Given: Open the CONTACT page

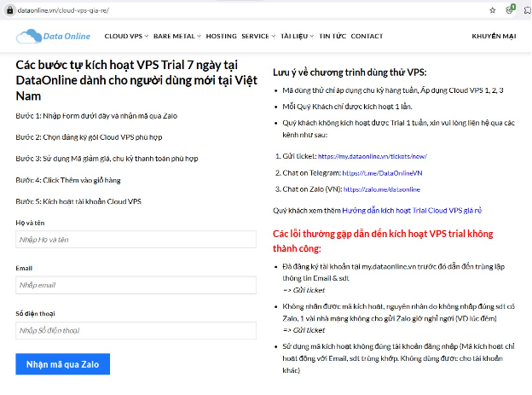Looking at the screenshot, I should pos(367,36).
